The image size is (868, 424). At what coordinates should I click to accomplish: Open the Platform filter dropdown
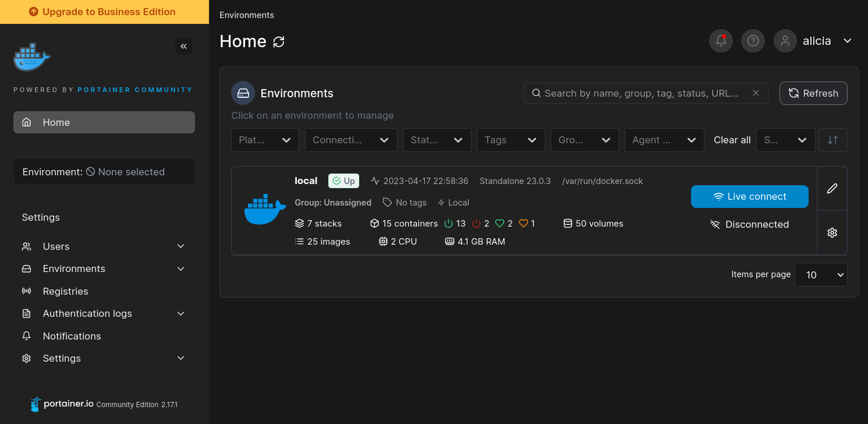(265, 140)
